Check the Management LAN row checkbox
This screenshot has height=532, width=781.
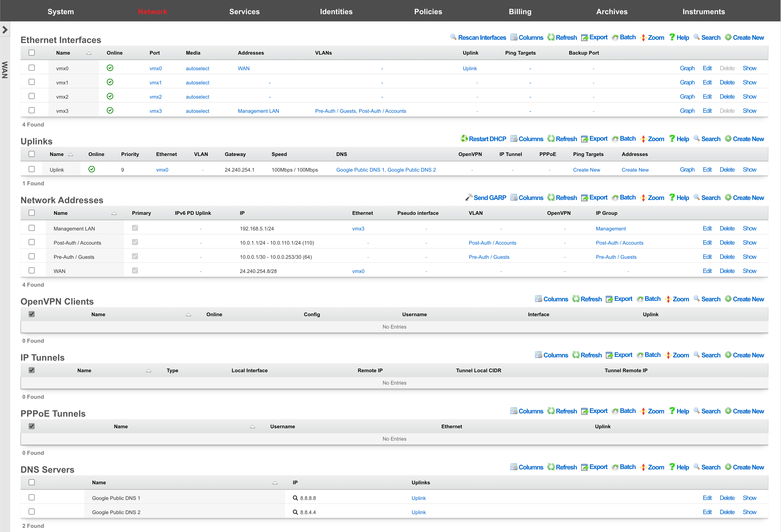[x=32, y=228]
